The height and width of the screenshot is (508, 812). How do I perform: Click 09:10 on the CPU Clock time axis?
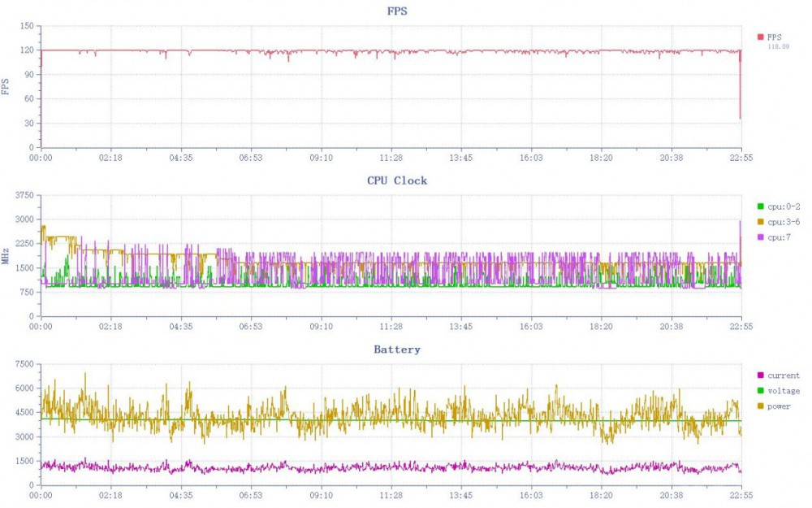tap(321, 327)
